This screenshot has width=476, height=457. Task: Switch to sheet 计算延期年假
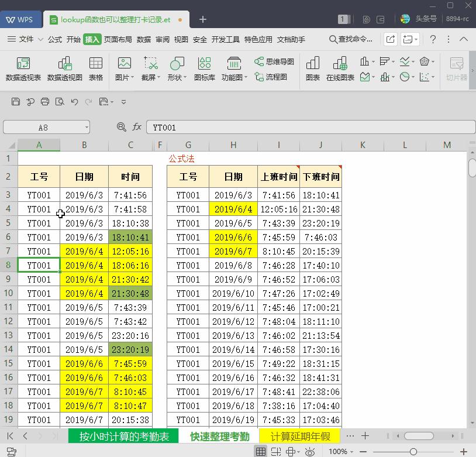click(300, 437)
